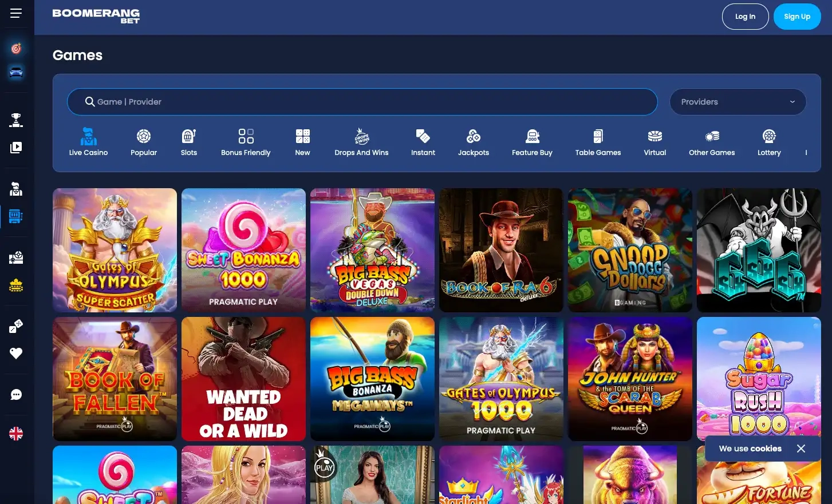832x504 pixels.
Task: Open the Snoop Dogg Dollars game thumbnail
Action: click(630, 250)
